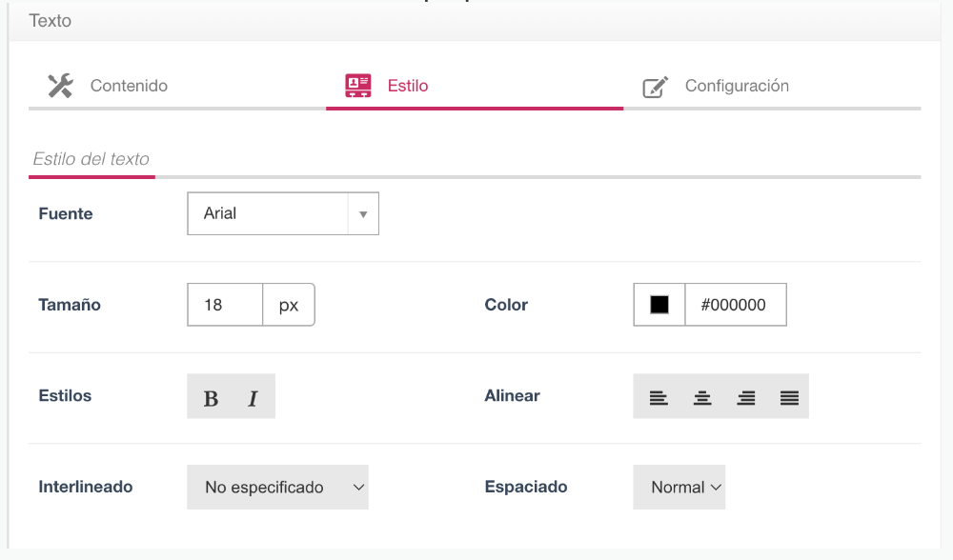The image size is (953, 560).
Task: Toggle italic text style
Action: pos(253,398)
